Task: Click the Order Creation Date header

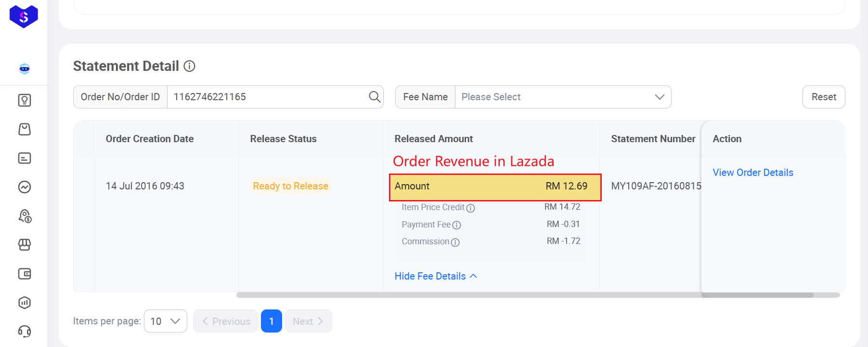Action: [x=150, y=139]
